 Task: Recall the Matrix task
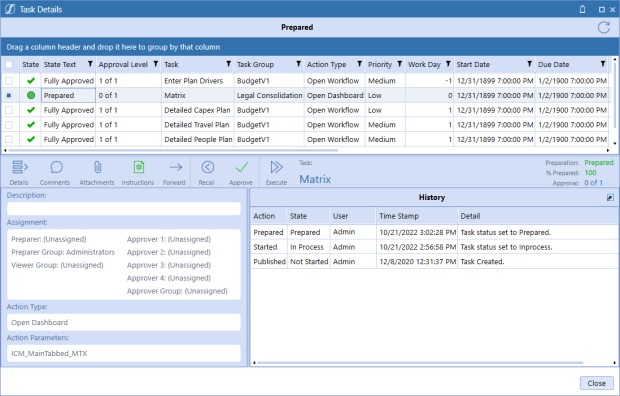pos(207,172)
